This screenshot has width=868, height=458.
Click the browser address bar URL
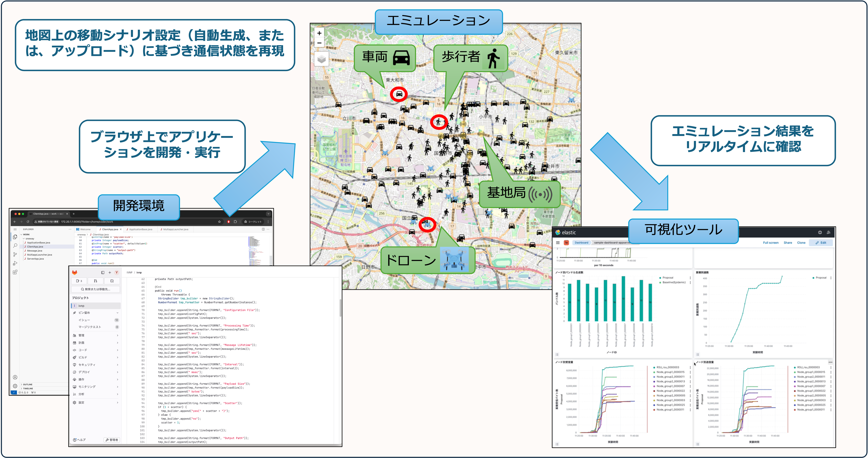pyautogui.click(x=87, y=222)
